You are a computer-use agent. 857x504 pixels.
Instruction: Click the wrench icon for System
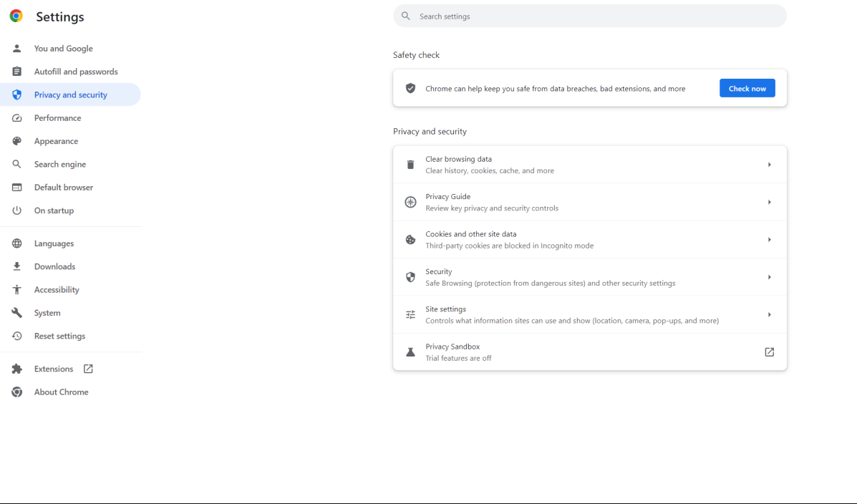tap(17, 313)
